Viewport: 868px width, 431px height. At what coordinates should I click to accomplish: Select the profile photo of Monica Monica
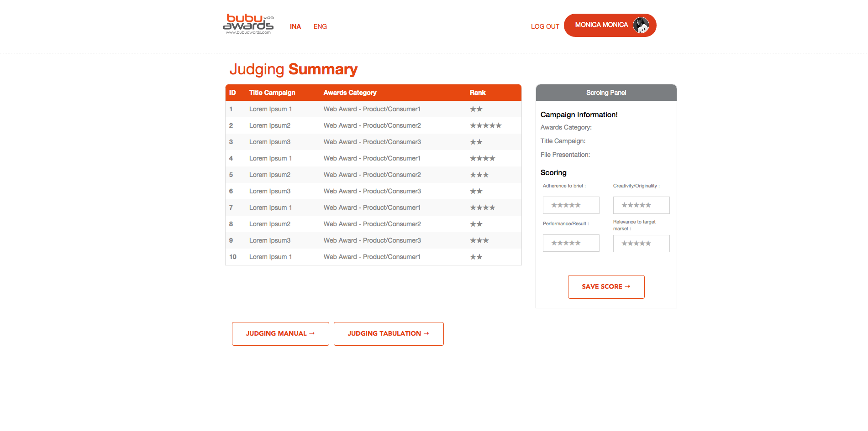point(642,25)
